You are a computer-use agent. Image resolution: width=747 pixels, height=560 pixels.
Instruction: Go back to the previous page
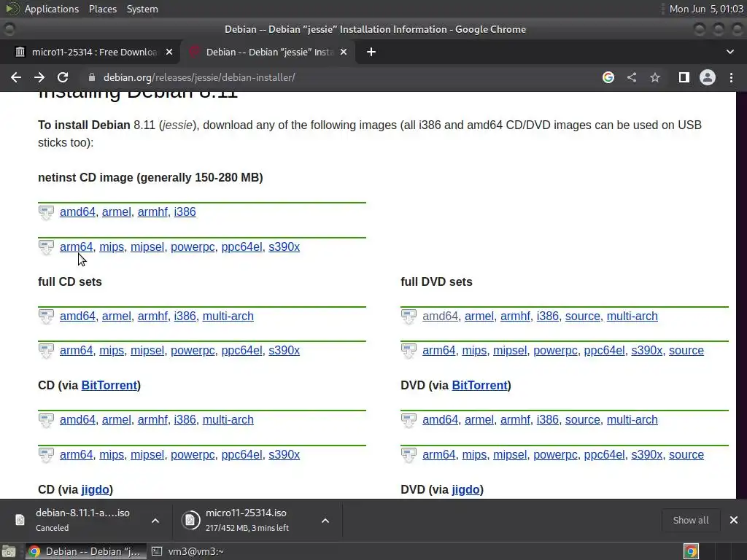point(16,77)
